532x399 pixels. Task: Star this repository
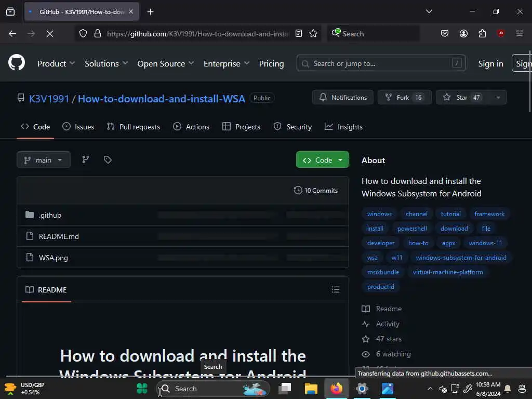pos(462,97)
